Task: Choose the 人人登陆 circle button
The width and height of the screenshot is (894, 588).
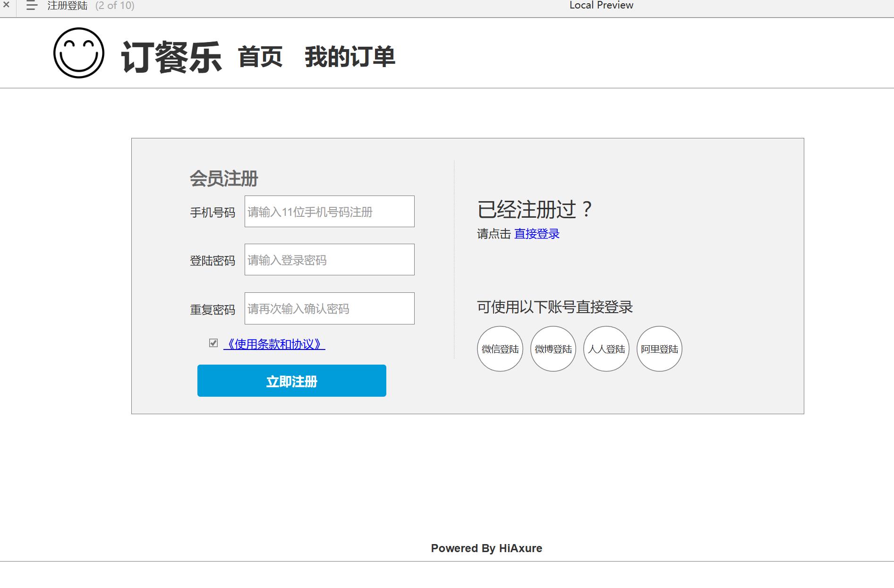Action: 606,349
